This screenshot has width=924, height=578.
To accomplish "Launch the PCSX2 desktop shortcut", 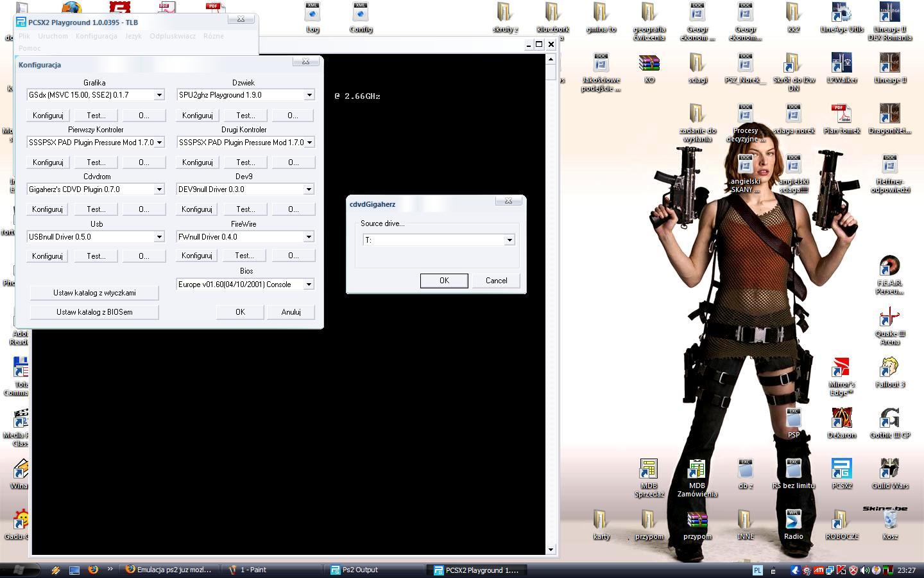I will (x=842, y=474).
